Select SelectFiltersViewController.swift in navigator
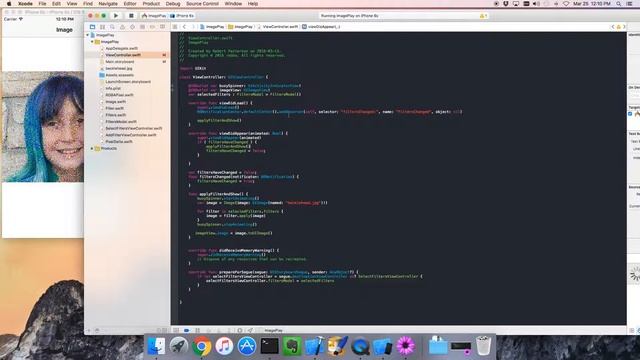Viewport: 640px width, 360px height. [133, 129]
